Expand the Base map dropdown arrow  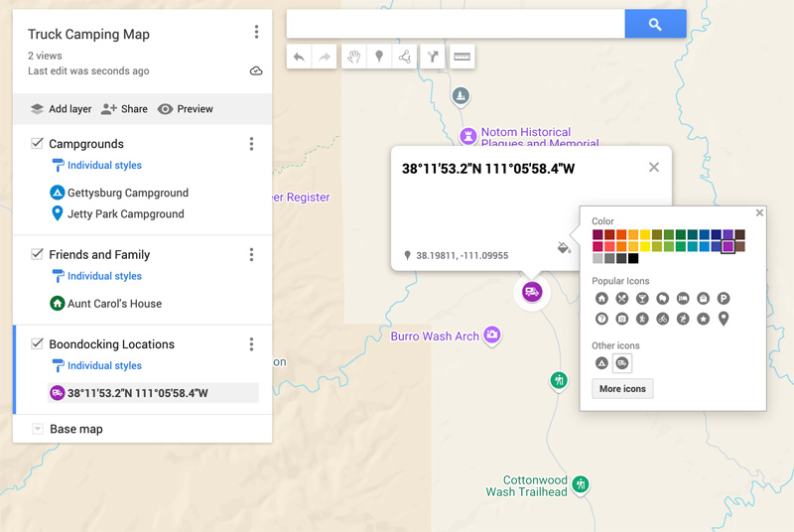37,429
